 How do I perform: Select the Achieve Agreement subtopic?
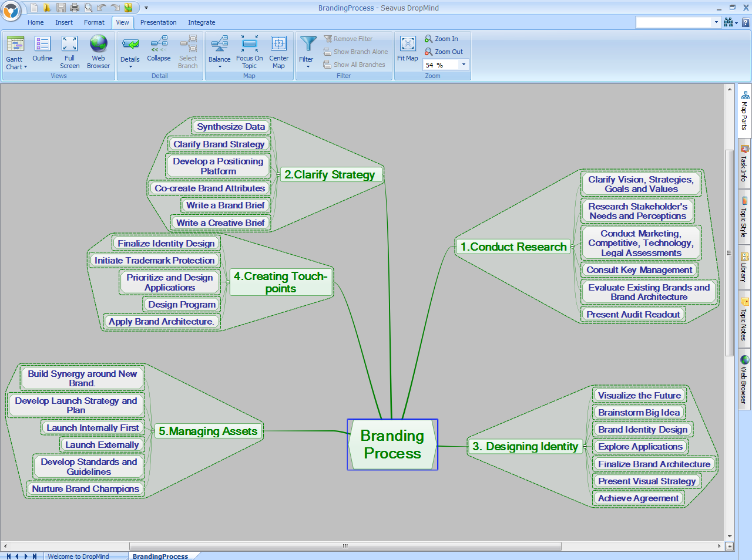click(x=638, y=498)
